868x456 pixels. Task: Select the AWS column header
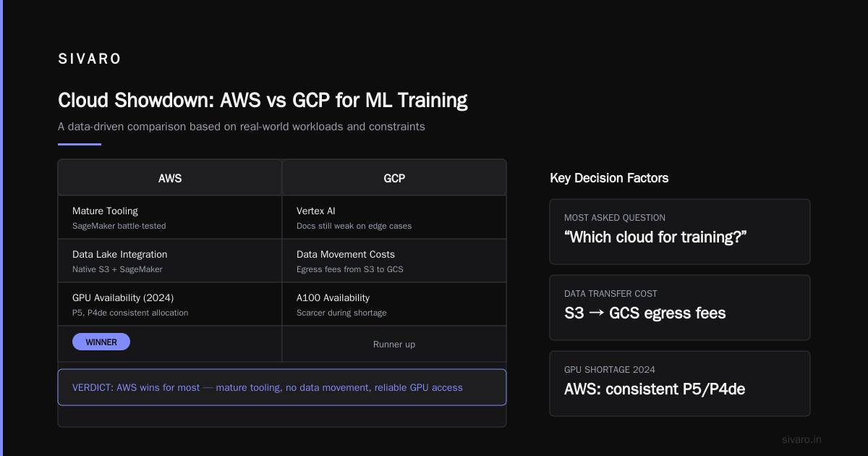click(170, 178)
